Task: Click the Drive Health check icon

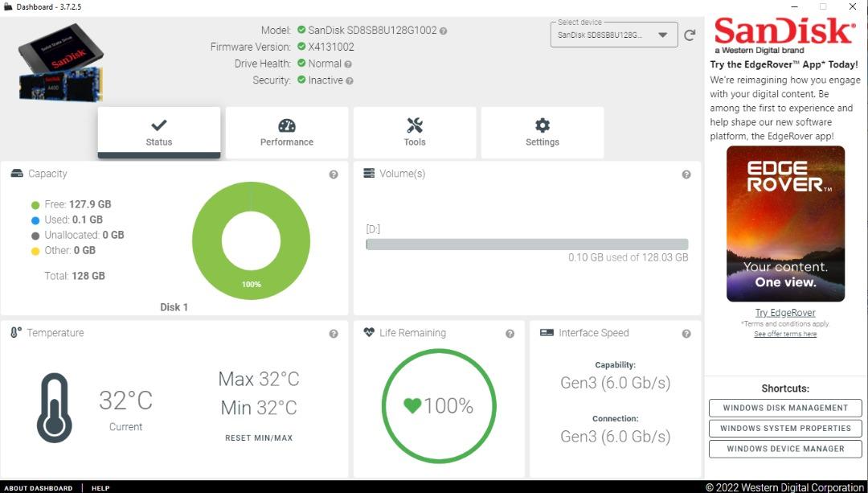Action: pos(301,64)
